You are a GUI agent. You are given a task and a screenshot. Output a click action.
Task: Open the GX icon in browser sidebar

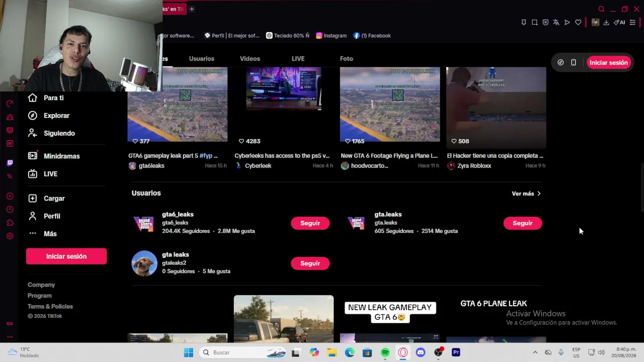tap(10, 324)
